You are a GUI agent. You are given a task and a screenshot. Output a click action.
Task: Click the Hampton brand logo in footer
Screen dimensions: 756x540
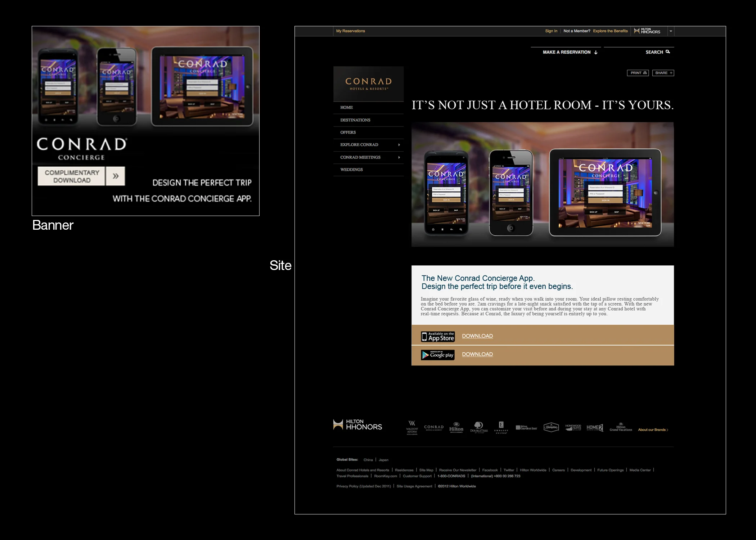[x=551, y=427]
